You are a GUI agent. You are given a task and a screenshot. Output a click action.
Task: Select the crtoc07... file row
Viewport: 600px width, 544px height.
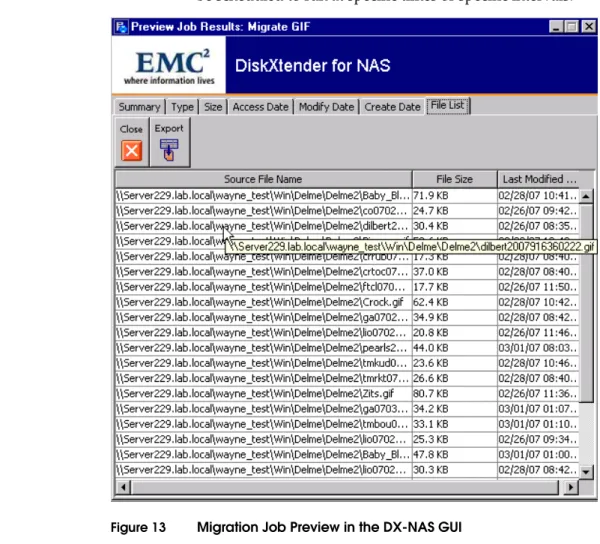pos(347,272)
